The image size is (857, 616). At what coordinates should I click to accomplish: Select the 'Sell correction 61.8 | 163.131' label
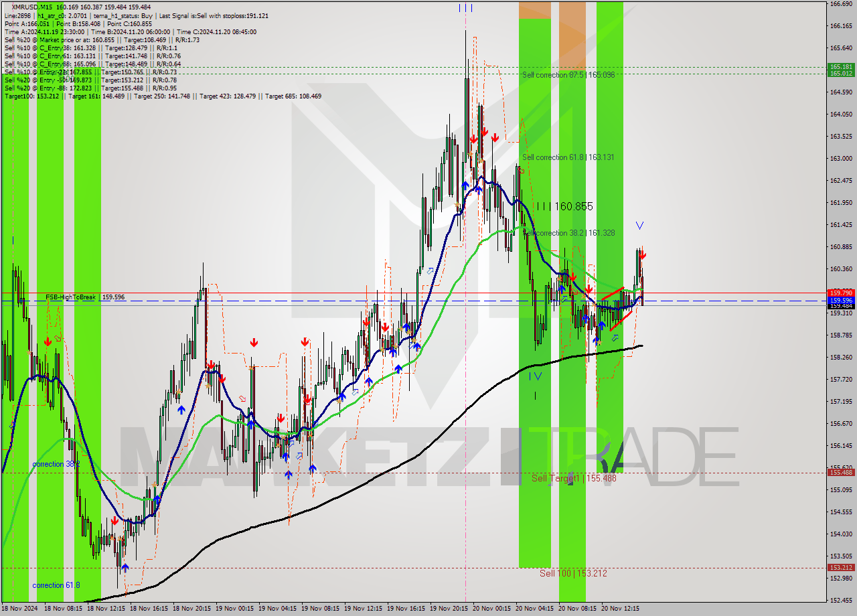tap(568, 157)
